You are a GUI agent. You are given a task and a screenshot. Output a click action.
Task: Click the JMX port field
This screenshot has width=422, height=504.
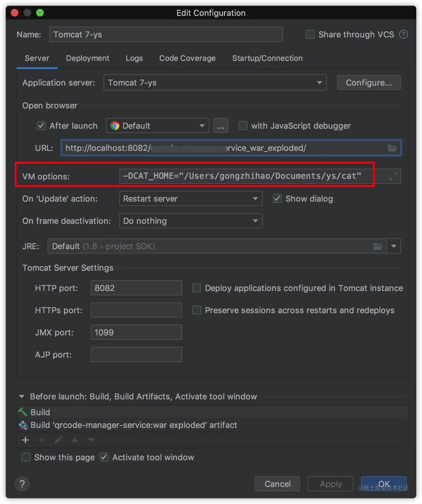[x=136, y=332]
